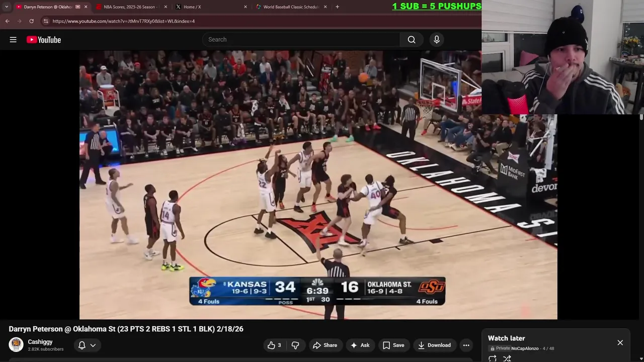Reload the current page
This screenshot has width=644, height=362.
31,21
